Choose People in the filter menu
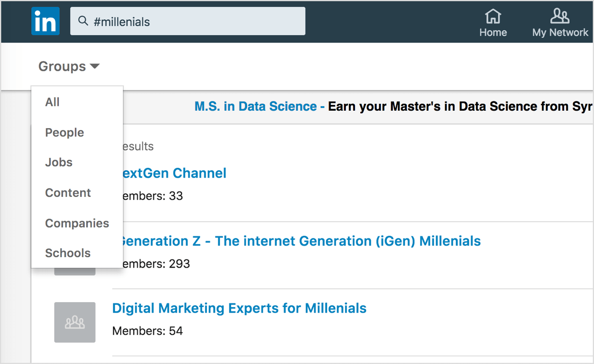 coord(64,133)
